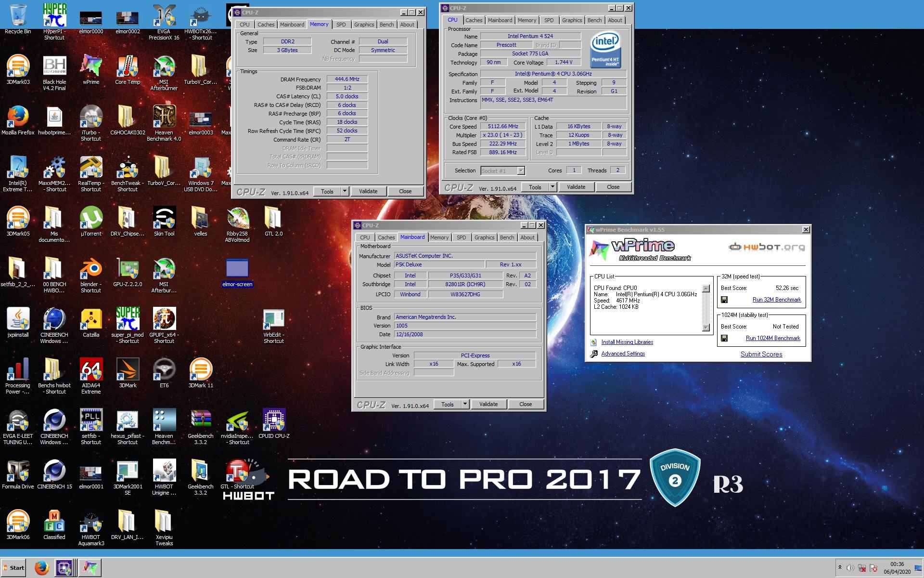
Task: Select Caches tab in the CPU window
Action: [x=474, y=20]
